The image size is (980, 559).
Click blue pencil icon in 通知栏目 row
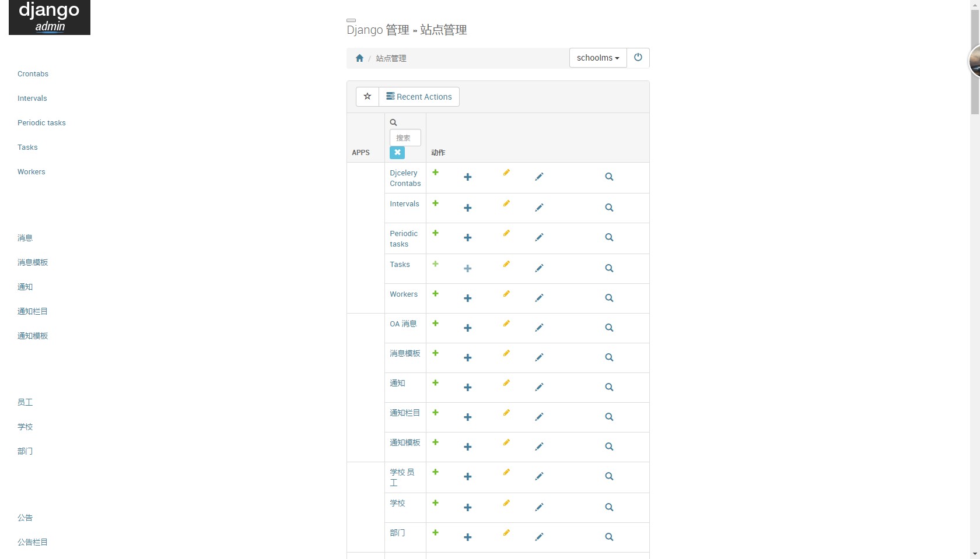[x=539, y=417]
